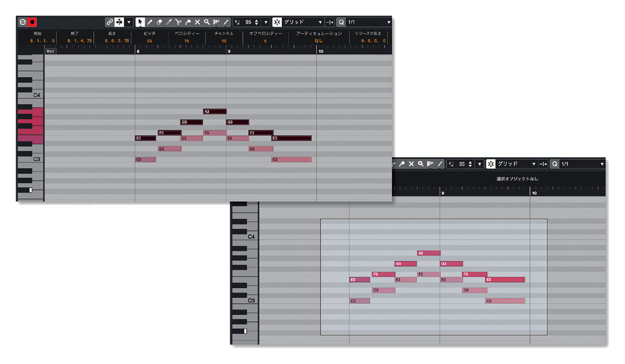Toggle Snap on/off icon in lower window
This screenshot has height=364, width=625.
(x=491, y=164)
